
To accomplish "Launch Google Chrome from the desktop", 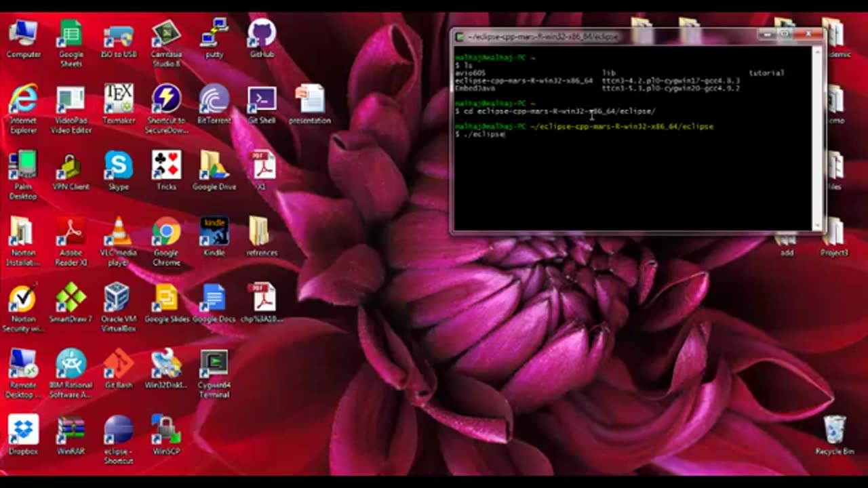I will tap(166, 241).
